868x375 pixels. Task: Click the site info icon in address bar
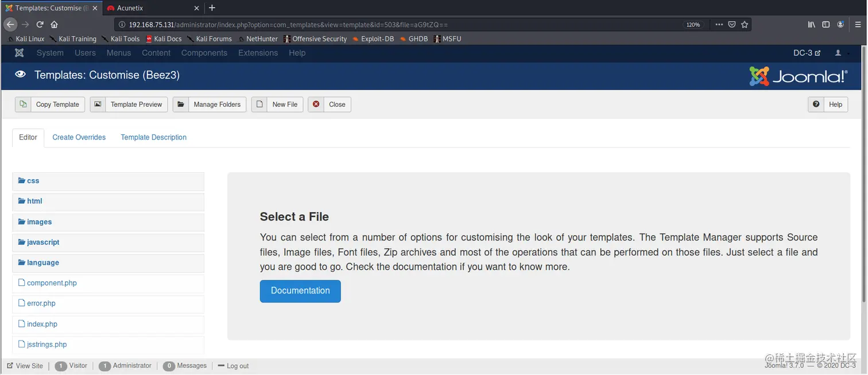[x=122, y=25]
